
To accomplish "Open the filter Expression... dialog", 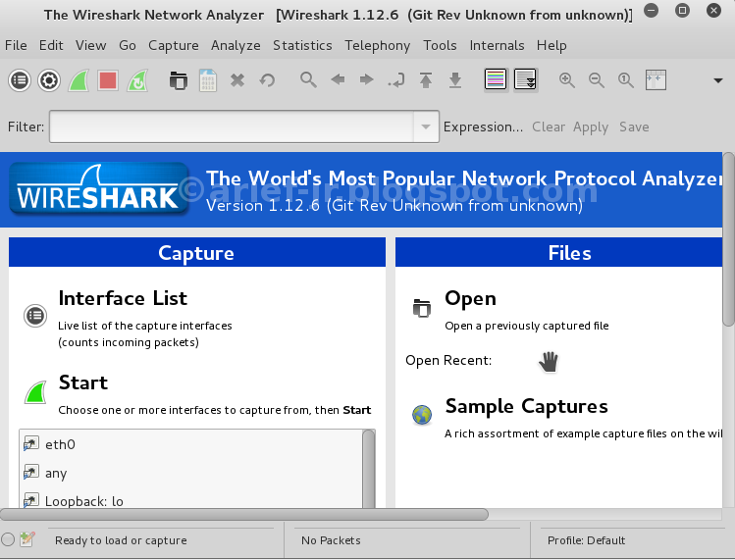I will 483,127.
